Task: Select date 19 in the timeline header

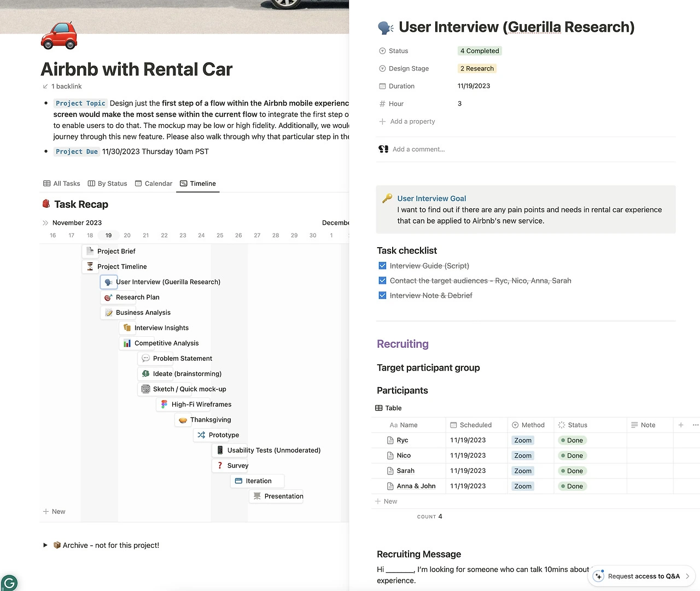Action: (x=108, y=235)
